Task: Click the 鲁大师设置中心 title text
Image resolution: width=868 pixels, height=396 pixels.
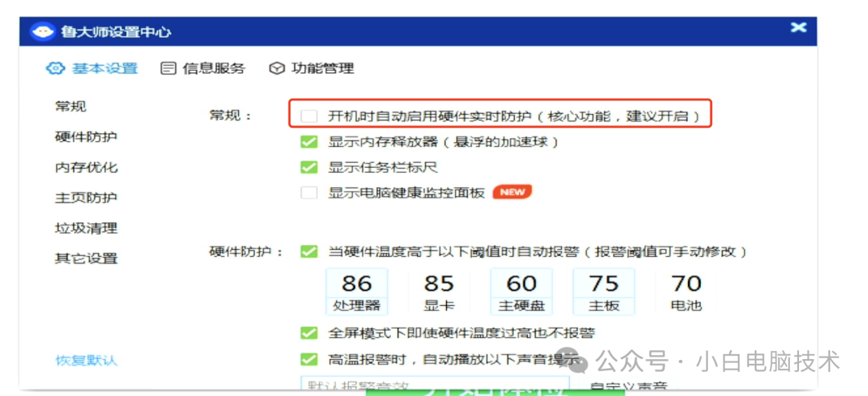Action: (116, 32)
